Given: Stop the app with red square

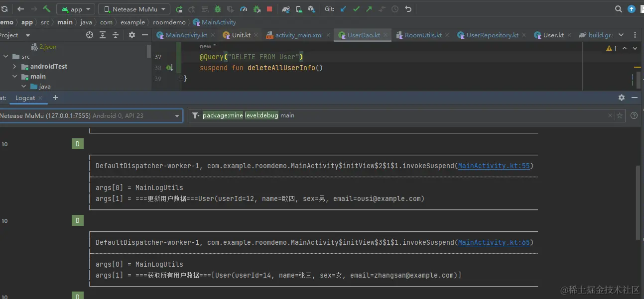Looking at the screenshot, I should [x=269, y=9].
